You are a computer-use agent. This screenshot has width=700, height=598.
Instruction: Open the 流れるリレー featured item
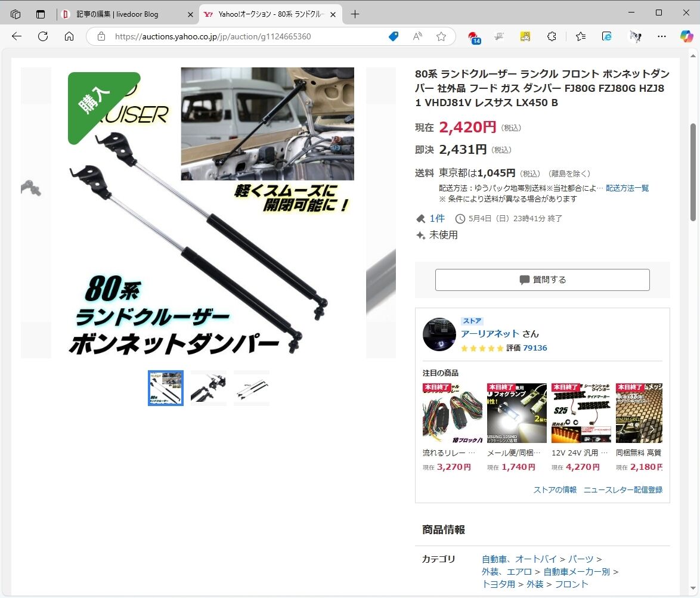point(452,427)
